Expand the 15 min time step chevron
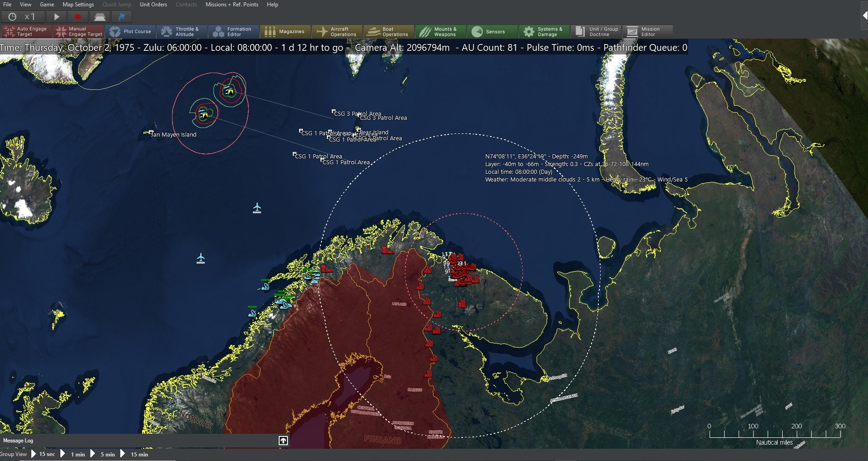Image resolution: width=868 pixels, height=461 pixels. [x=123, y=454]
